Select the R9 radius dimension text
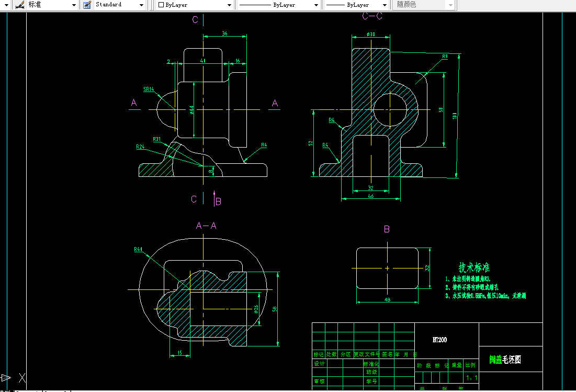The image size is (576, 392). coord(445,56)
